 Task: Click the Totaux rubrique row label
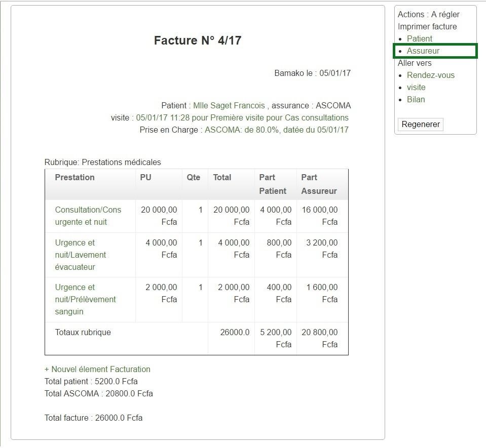click(x=83, y=332)
